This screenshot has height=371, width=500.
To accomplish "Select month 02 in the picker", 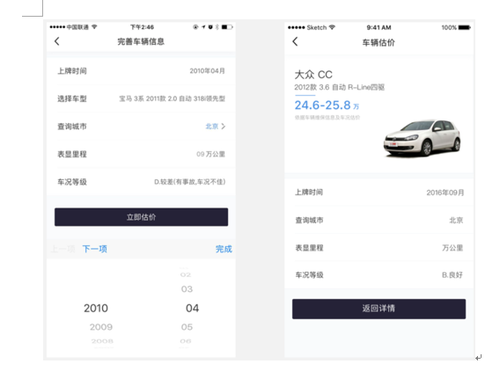I will pos(186,275).
